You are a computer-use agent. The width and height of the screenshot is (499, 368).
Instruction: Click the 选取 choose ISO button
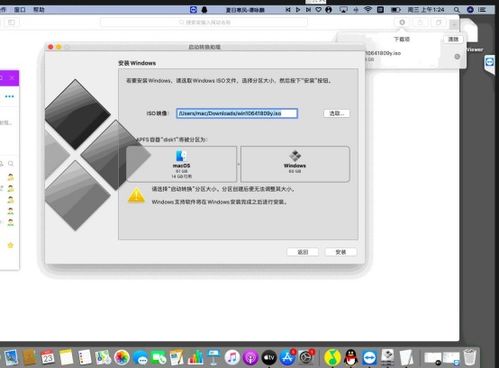(x=337, y=113)
